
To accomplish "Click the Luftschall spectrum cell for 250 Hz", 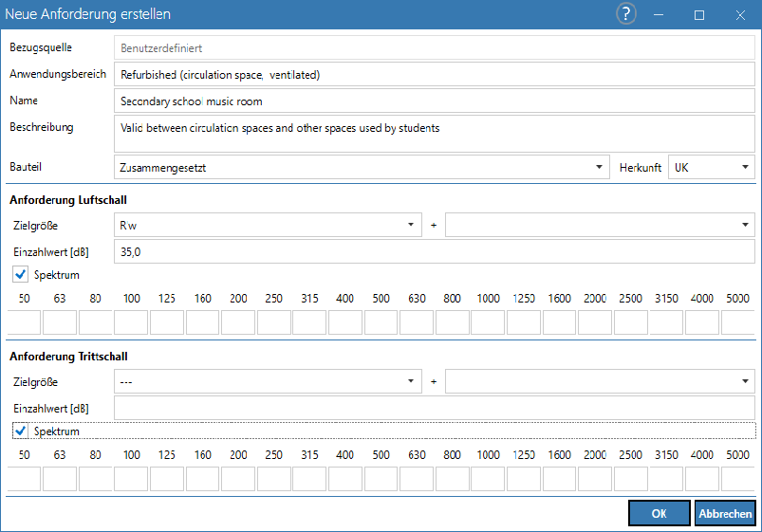I will coord(273,322).
